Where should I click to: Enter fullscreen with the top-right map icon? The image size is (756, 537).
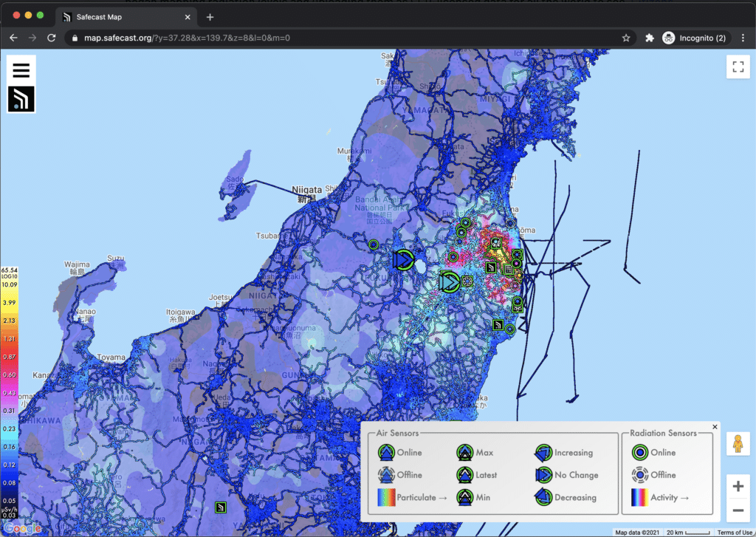pos(738,66)
